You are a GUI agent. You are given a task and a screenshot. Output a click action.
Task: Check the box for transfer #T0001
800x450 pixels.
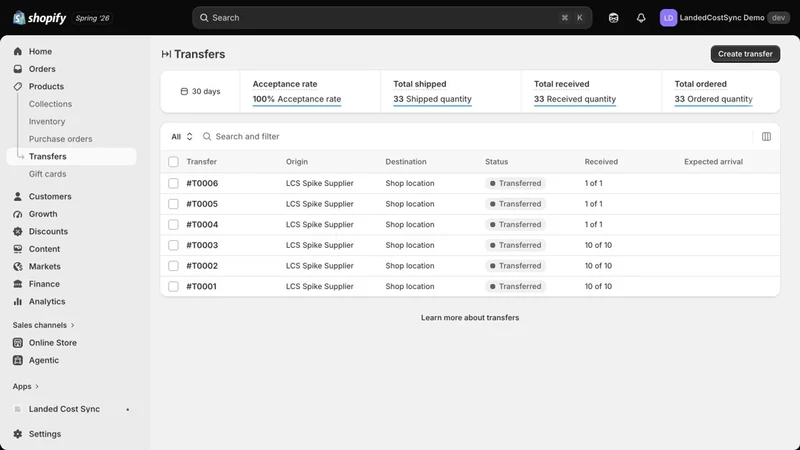(x=173, y=286)
